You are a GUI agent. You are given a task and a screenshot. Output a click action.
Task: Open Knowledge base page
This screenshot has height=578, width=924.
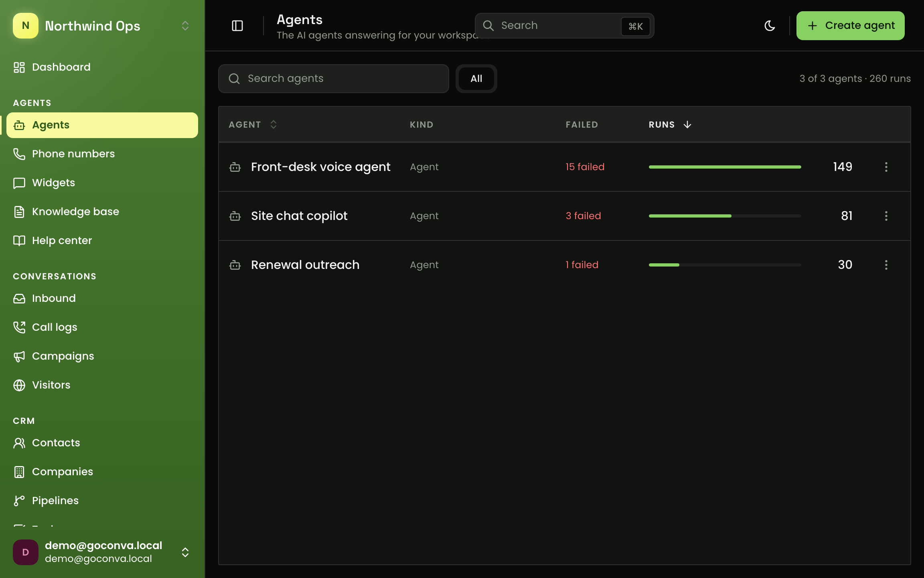[x=102, y=212]
